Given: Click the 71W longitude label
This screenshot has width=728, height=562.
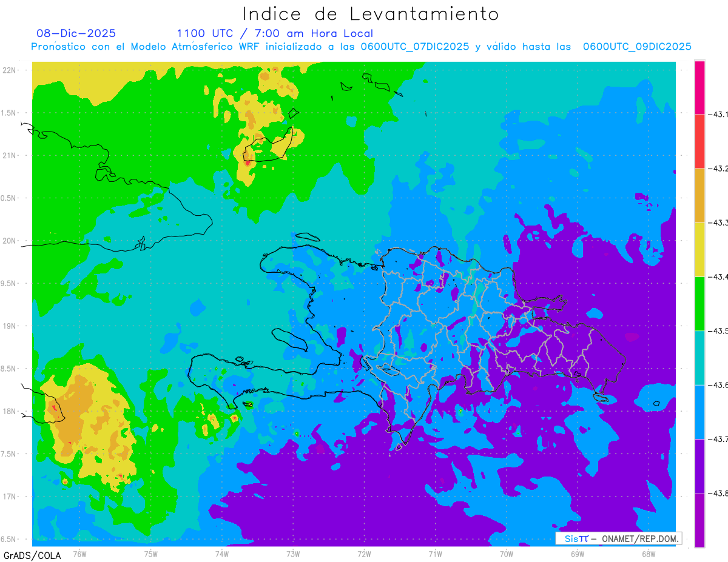Looking at the screenshot, I should click(x=435, y=553).
